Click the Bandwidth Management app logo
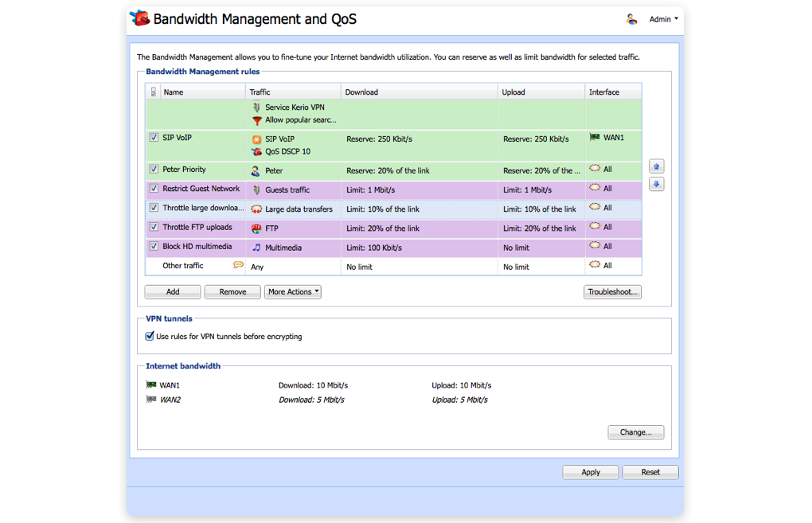The height and width of the screenshot is (523, 812). click(x=140, y=18)
